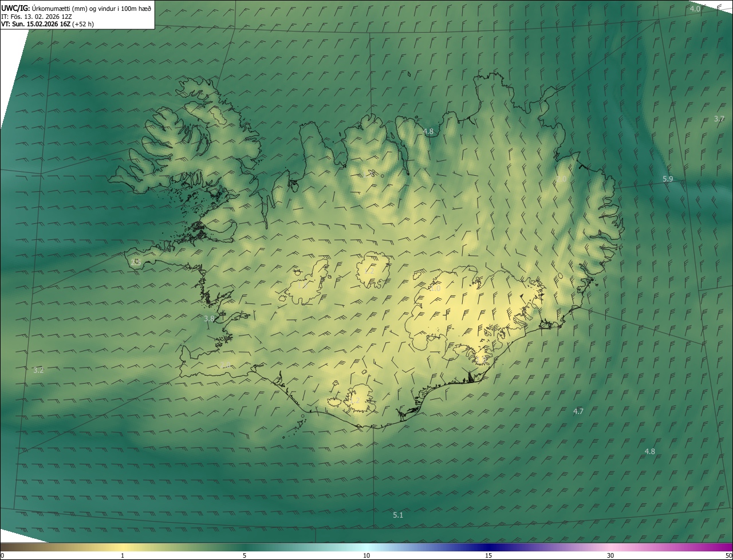Click the pink colour band above tick 30
The height and width of the screenshot is (560, 733).
pyautogui.click(x=610, y=547)
